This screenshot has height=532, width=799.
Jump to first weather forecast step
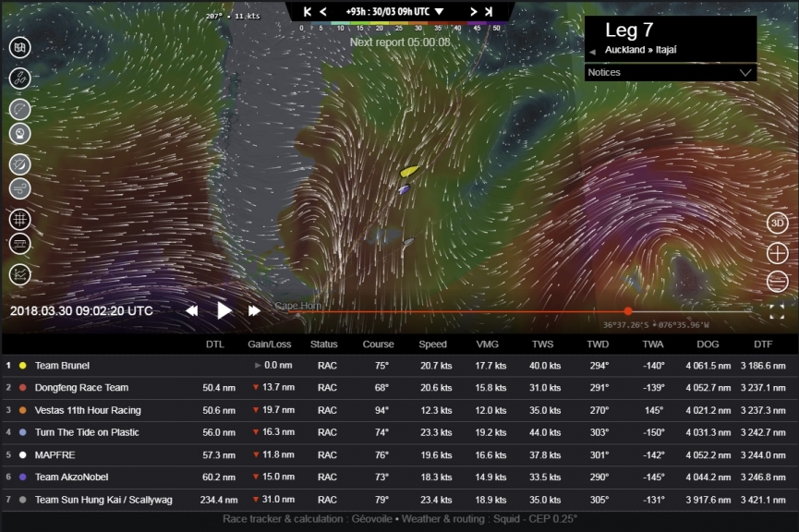point(308,11)
